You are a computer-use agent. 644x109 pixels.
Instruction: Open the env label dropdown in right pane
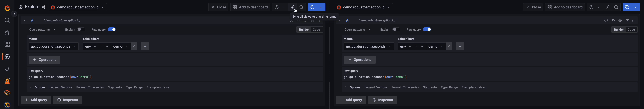pyautogui.click(x=406, y=46)
